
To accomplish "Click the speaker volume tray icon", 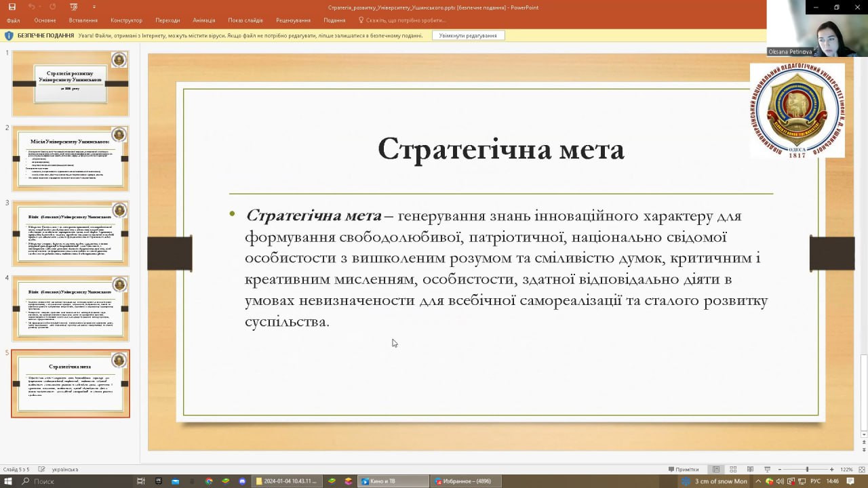I will [780, 481].
